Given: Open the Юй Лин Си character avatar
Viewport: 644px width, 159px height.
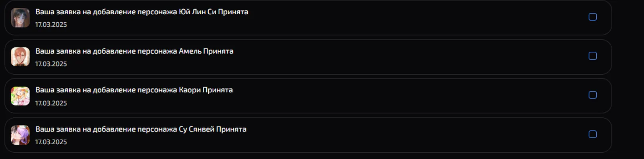Looking at the screenshot, I should tap(20, 18).
